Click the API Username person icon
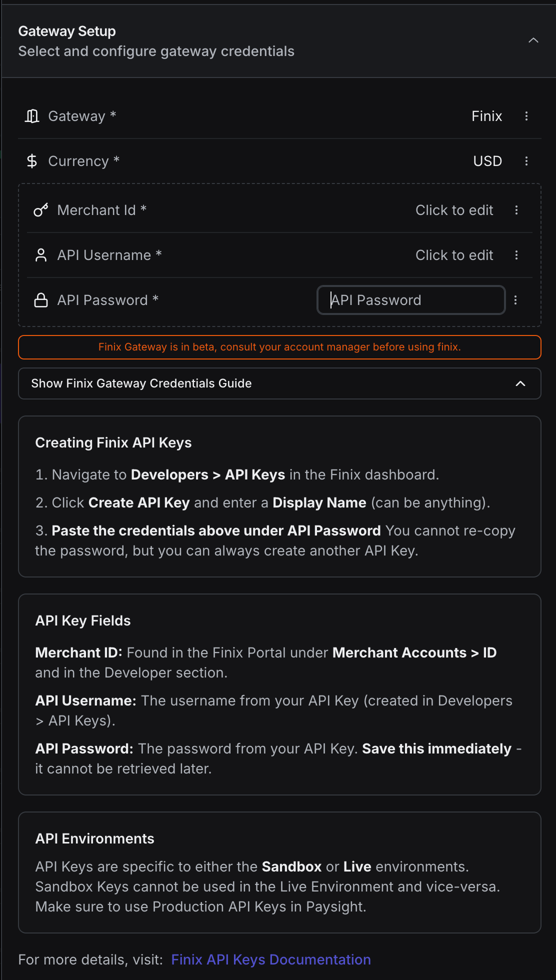Screen dimensions: 556x980 point(41,255)
